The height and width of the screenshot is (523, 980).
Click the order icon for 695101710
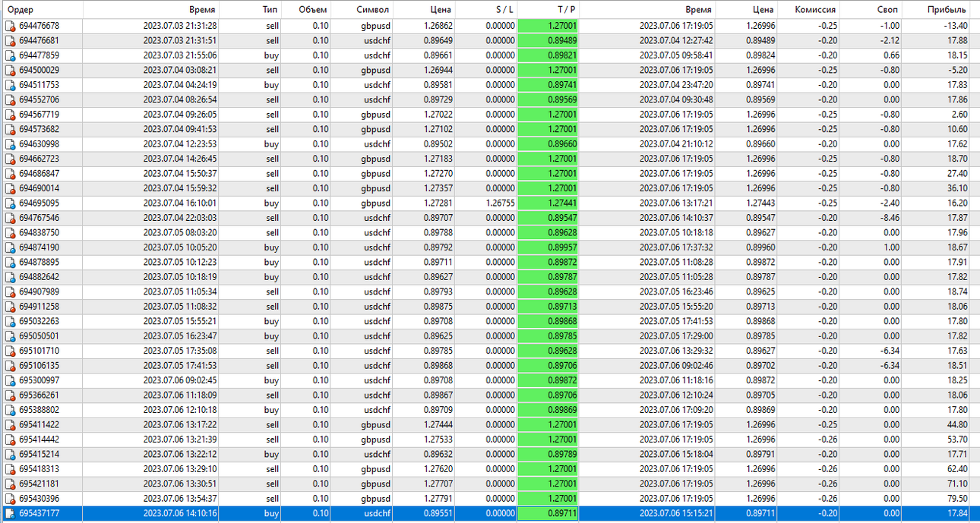pyautogui.click(x=10, y=351)
